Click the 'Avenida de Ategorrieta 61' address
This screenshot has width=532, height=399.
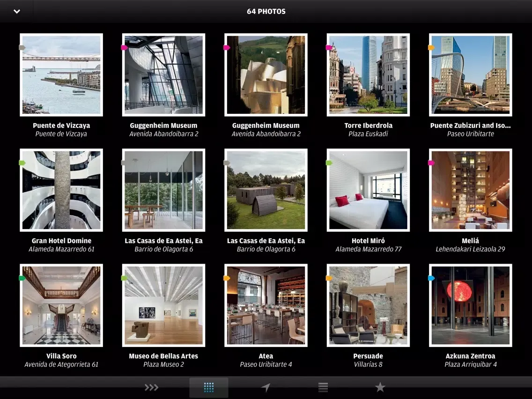click(x=61, y=365)
